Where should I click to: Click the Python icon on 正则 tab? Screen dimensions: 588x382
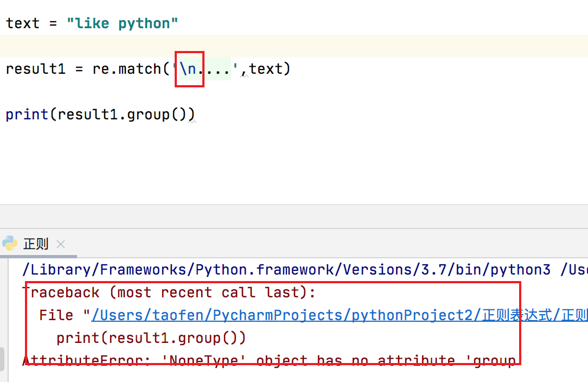pyautogui.click(x=10, y=244)
